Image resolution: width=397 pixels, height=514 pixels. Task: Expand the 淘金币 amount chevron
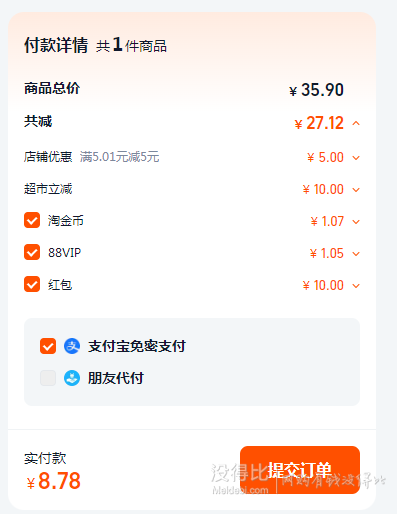pos(356,222)
